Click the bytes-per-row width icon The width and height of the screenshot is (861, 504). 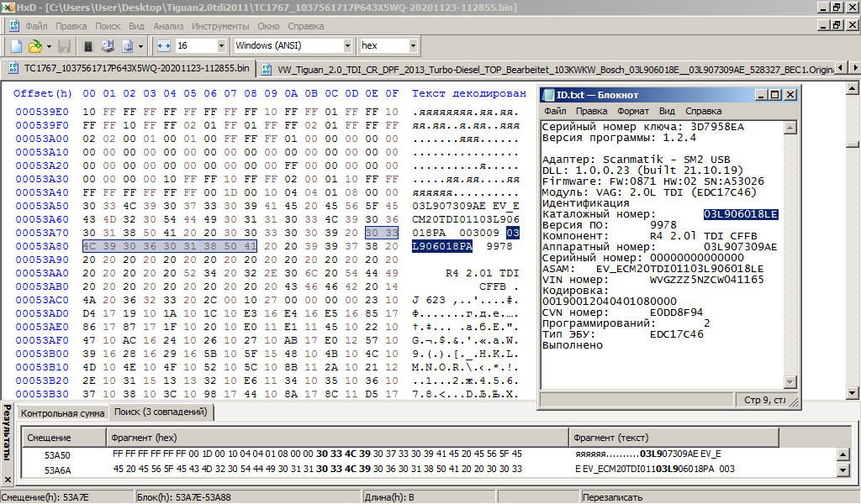click(x=163, y=45)
